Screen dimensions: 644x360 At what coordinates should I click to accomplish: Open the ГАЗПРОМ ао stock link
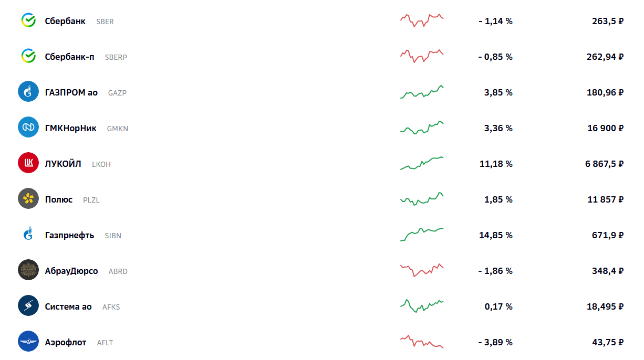71,93
